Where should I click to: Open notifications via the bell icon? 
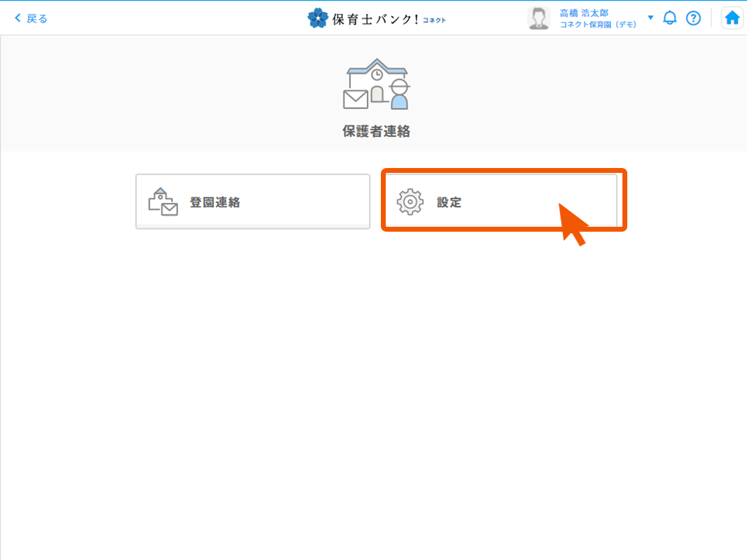tap(670, 18)
